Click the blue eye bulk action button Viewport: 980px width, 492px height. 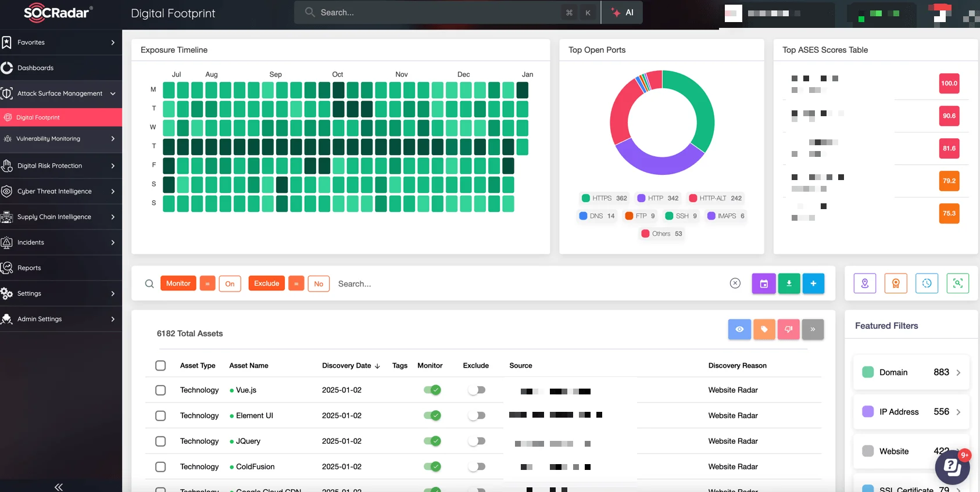(x=739, y=329)
